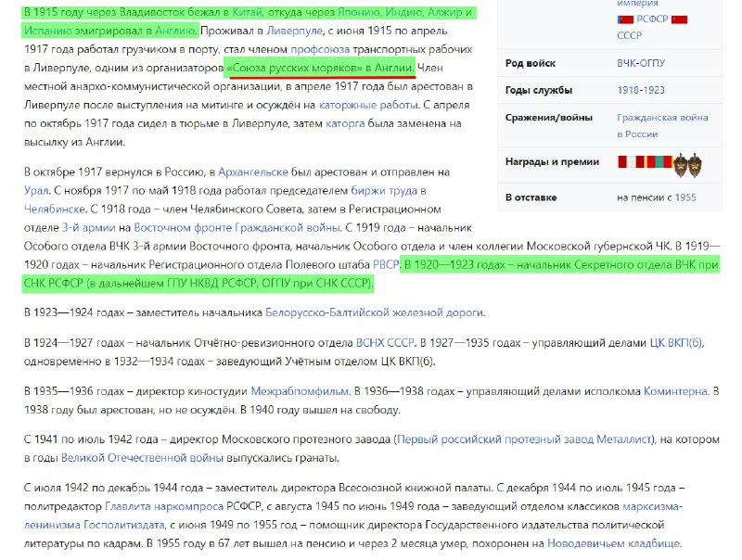Open the Челябинске link

(x=55, y=209)
